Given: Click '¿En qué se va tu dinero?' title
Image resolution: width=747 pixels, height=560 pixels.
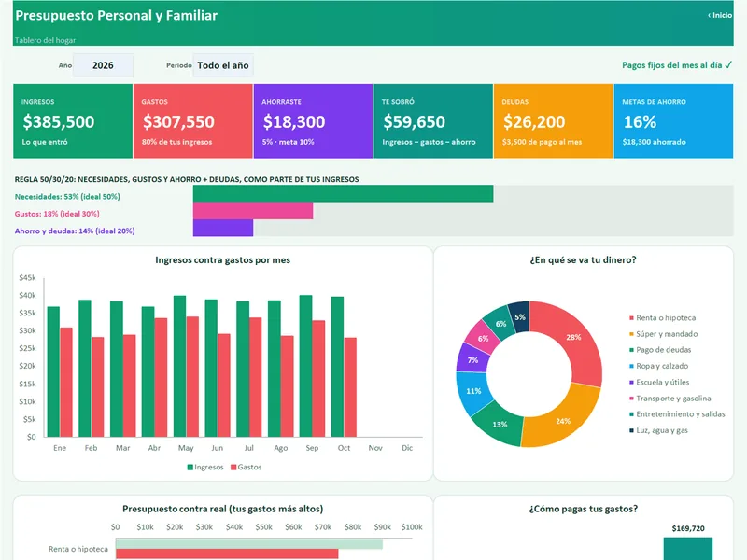Looking at the screenshot, I should point(583,260).
